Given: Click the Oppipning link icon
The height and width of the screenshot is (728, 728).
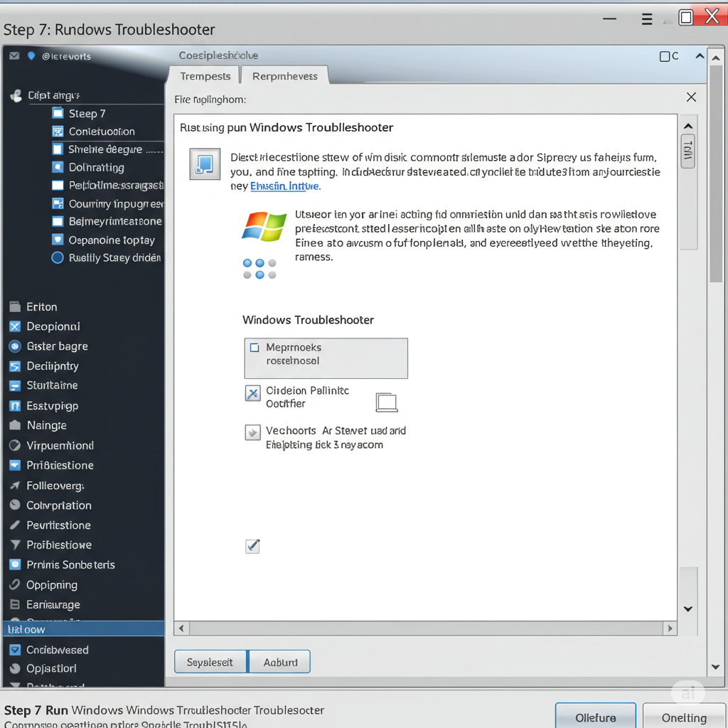Looking at the screenshot, I should (x=15, y=584).
